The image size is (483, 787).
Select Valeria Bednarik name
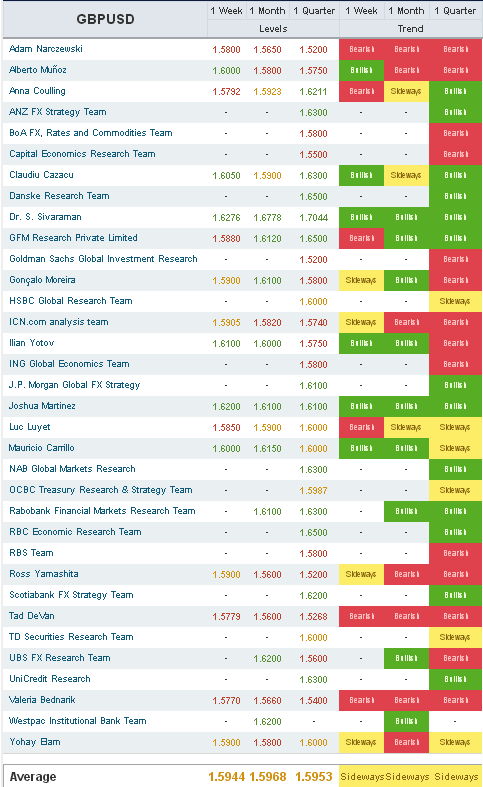[42, 700]
